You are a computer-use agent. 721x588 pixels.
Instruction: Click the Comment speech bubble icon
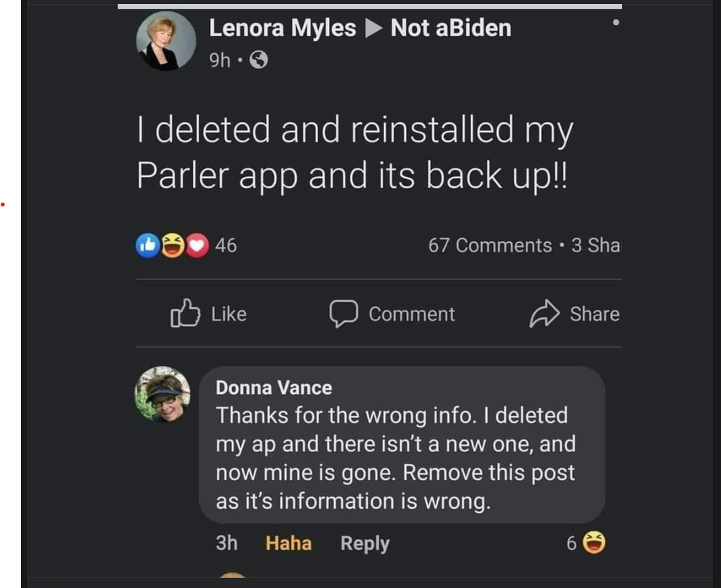[344, 314]
